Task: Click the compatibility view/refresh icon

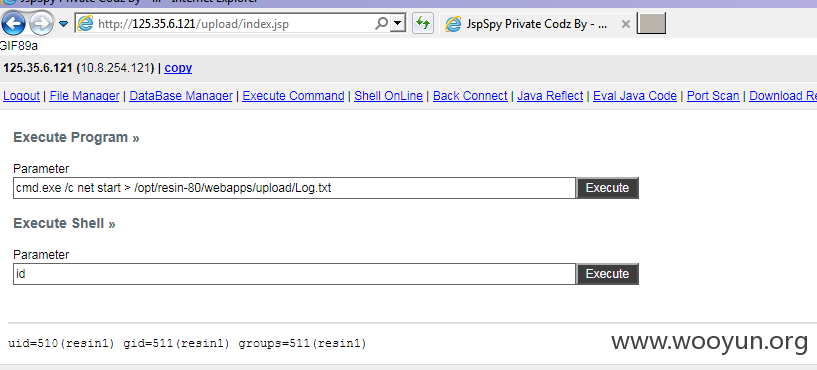Action: (423, 23)
